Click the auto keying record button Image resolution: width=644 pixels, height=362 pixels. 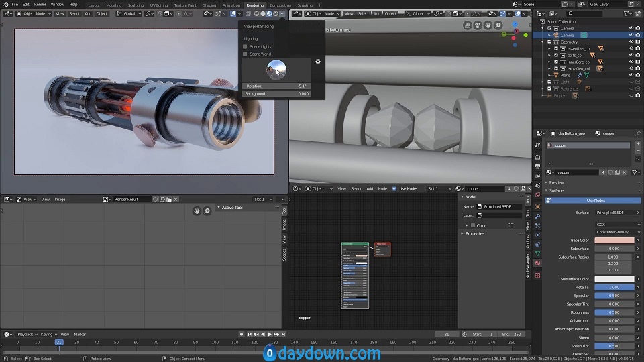(x=241, y=334)
